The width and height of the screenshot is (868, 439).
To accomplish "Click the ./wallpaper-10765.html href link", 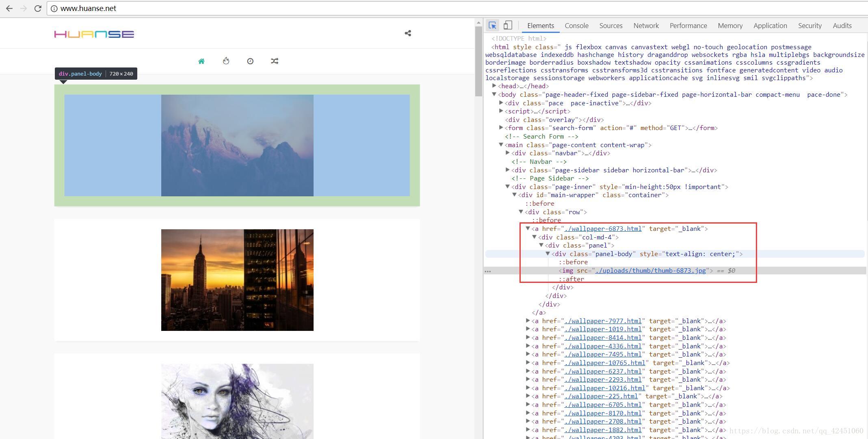I will (605, 363).
